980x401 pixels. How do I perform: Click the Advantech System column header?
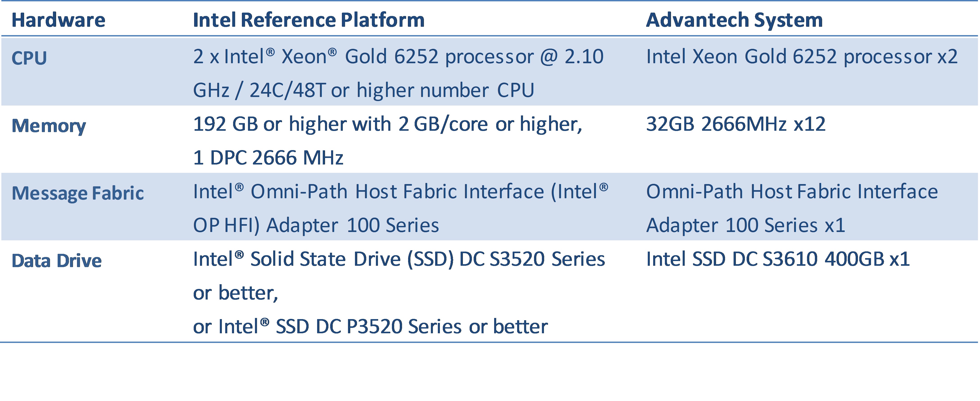coord(734,20)
